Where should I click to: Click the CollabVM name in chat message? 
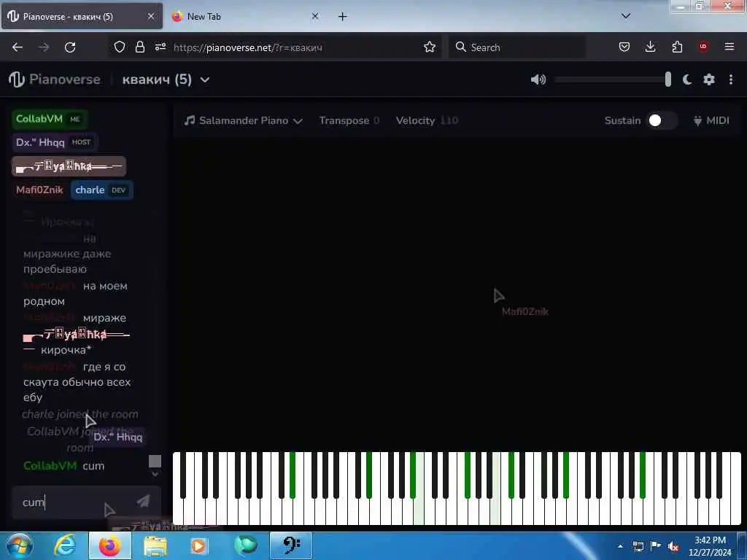50,466
